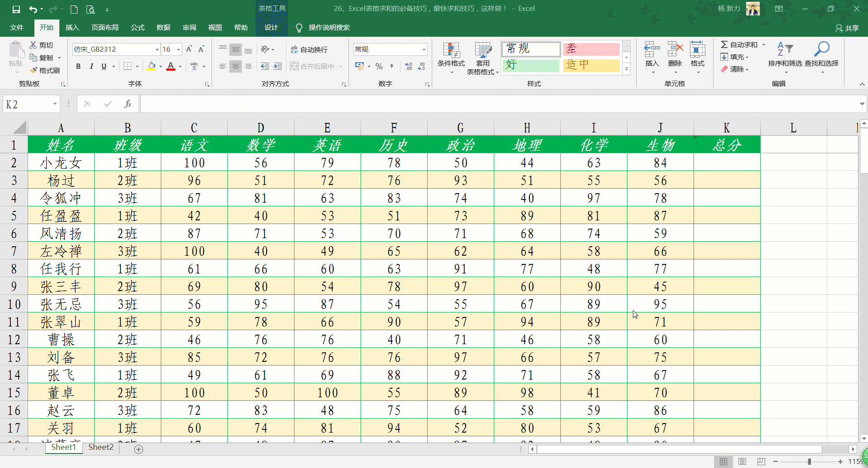Click the insert function fx button

click(x=128, y=104)
